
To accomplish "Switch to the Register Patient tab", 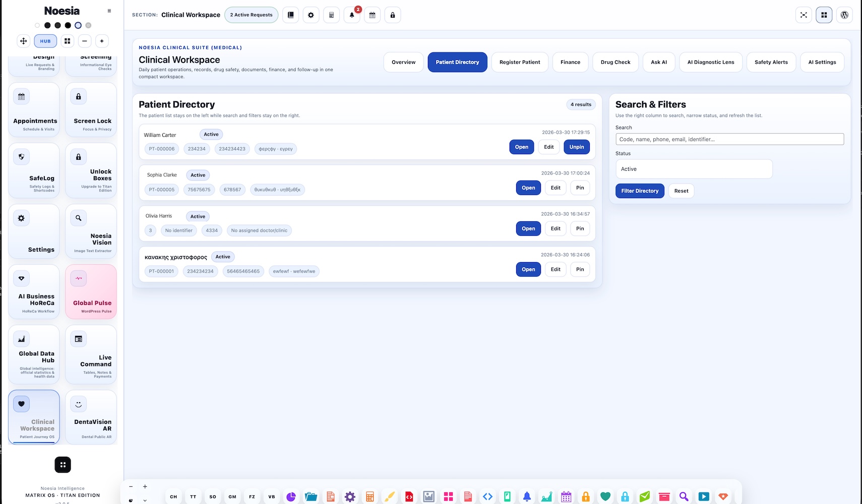I will point(520,62).
